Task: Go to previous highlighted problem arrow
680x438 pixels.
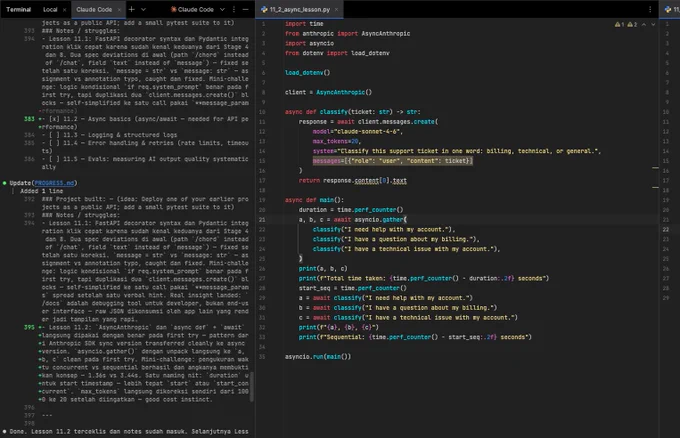Action: [x=644, y=24]
